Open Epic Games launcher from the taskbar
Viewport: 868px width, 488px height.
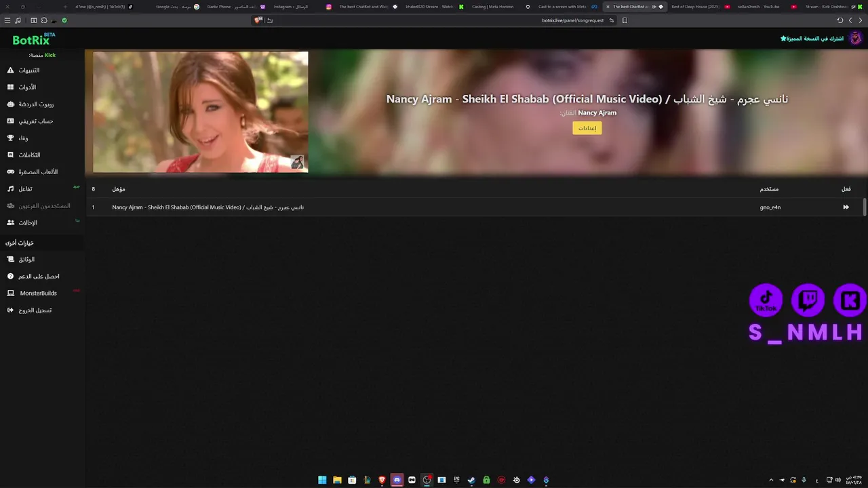tap(456, 480)
